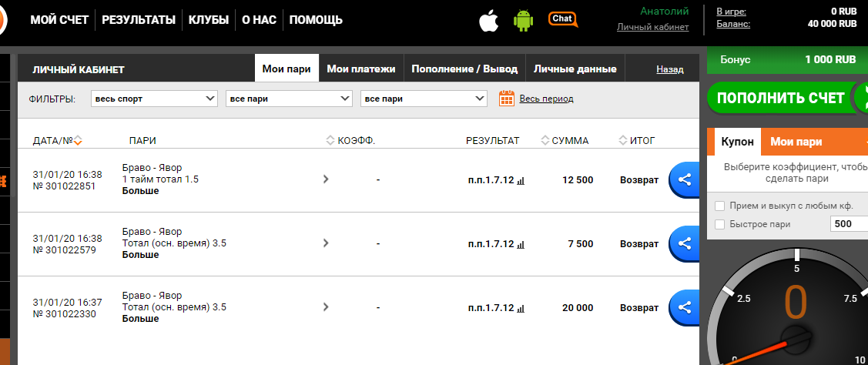Open stats icon beside result for bet 301022851
This screenshot has width=868, height=365.
coord(521,180)
